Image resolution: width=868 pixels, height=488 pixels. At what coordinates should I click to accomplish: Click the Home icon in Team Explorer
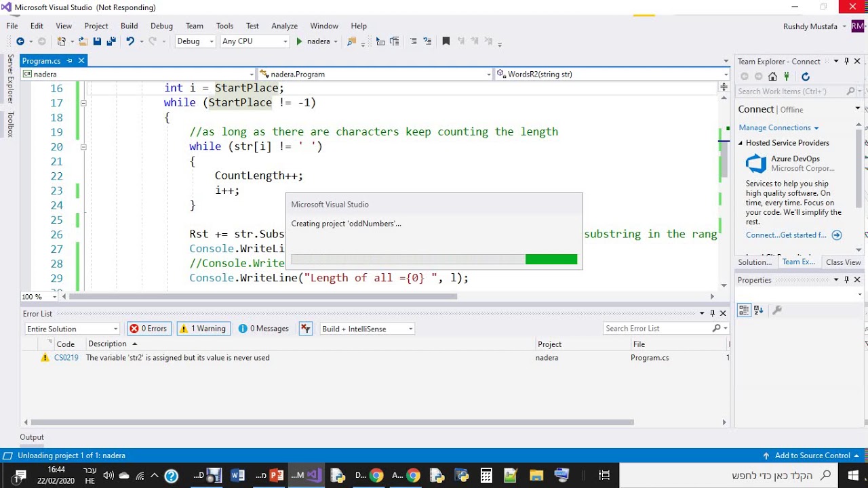[x=773, y=77]
